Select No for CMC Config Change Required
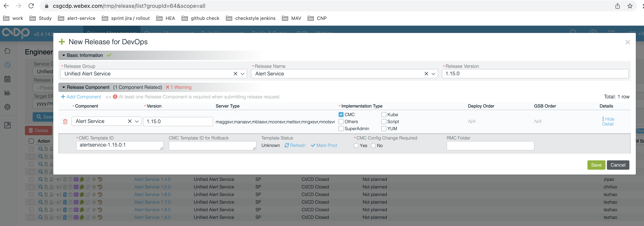Image resolution: width=644 pixels, height=226 pixels. [x=373, y=146]
